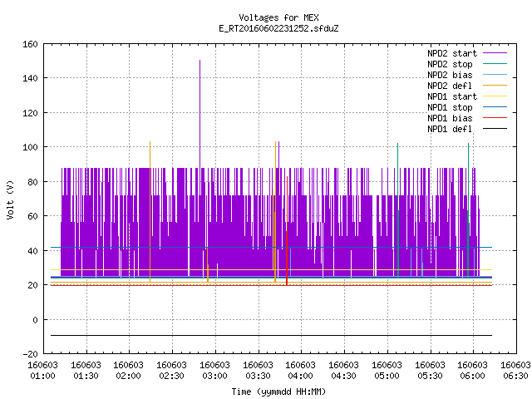Screen dimensions: 532x399
Task: Click the y-axis tick value 80
Action: 32,182
